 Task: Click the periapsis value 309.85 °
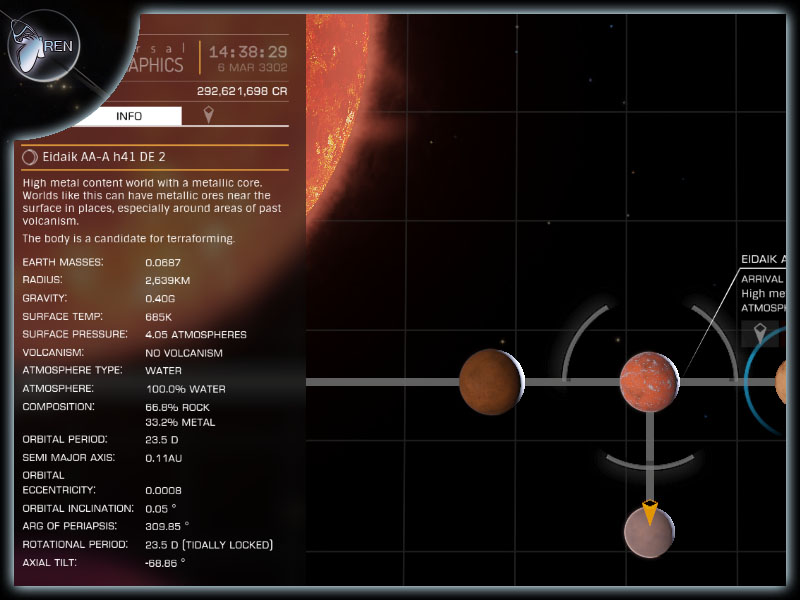[x=167, y=526]
